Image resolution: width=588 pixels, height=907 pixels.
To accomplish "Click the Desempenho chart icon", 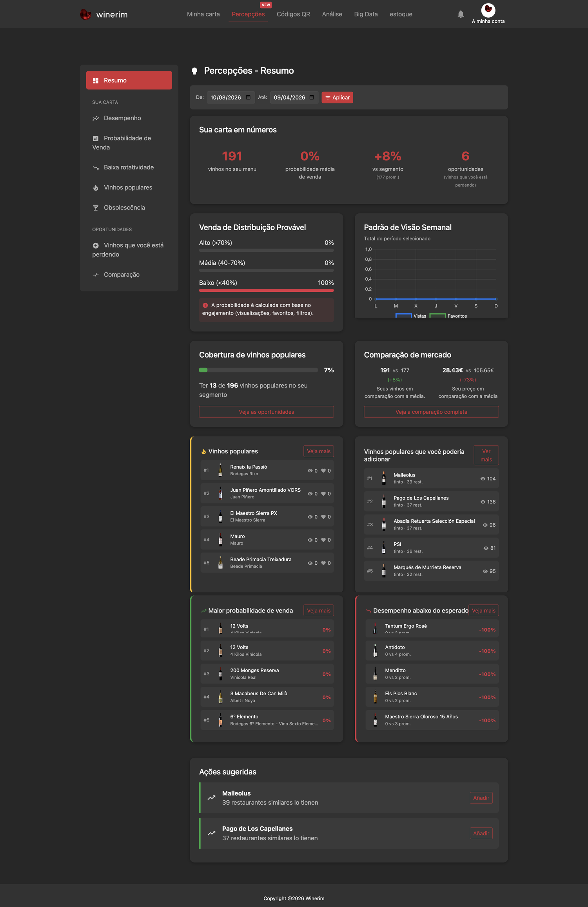I will [96, 118].
